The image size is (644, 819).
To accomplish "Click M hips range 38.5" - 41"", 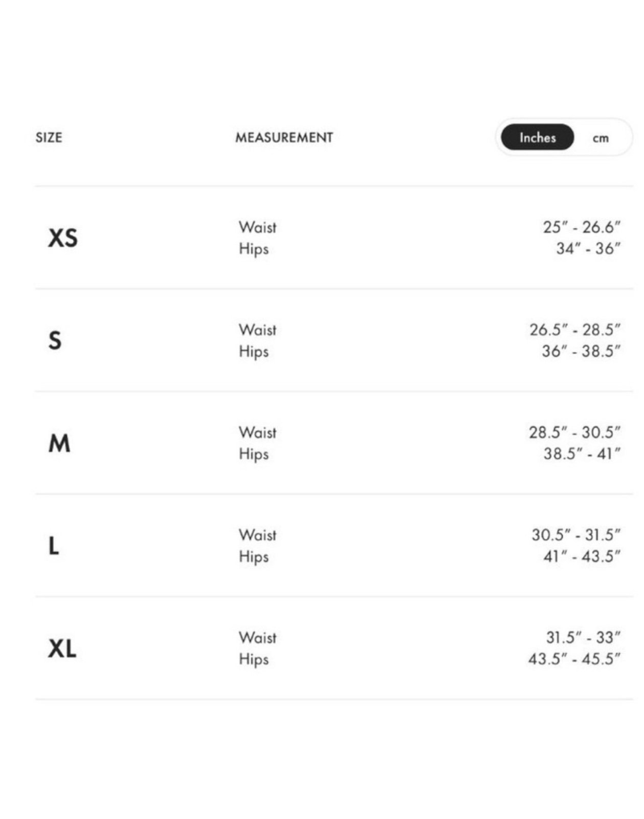I will [x=582, y=454].
